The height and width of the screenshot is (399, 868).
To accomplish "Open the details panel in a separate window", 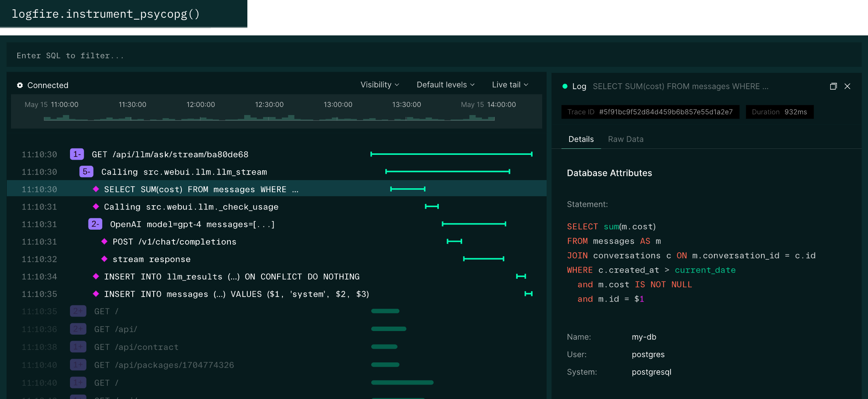I will [x=833, y=86].
